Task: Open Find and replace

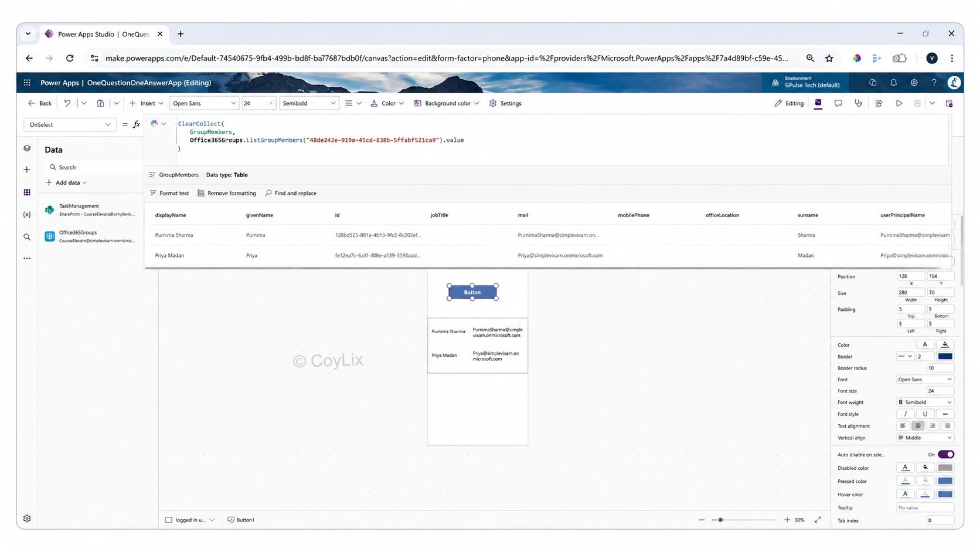Action: (x=291, y=193)
